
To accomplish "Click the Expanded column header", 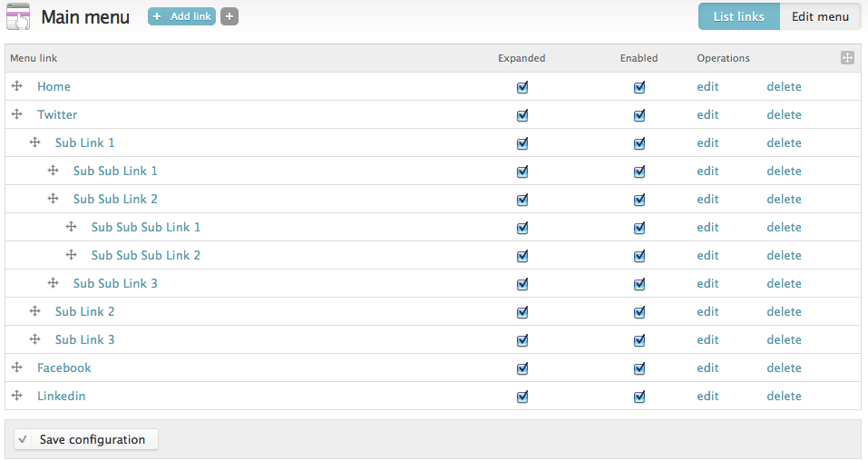I will (522, 58).
